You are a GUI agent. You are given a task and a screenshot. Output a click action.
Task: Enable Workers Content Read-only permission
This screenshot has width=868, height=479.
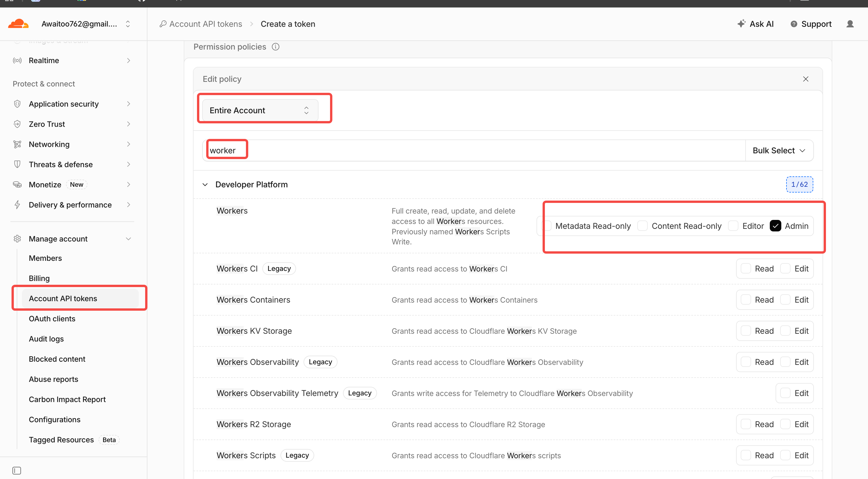(642, 226)
